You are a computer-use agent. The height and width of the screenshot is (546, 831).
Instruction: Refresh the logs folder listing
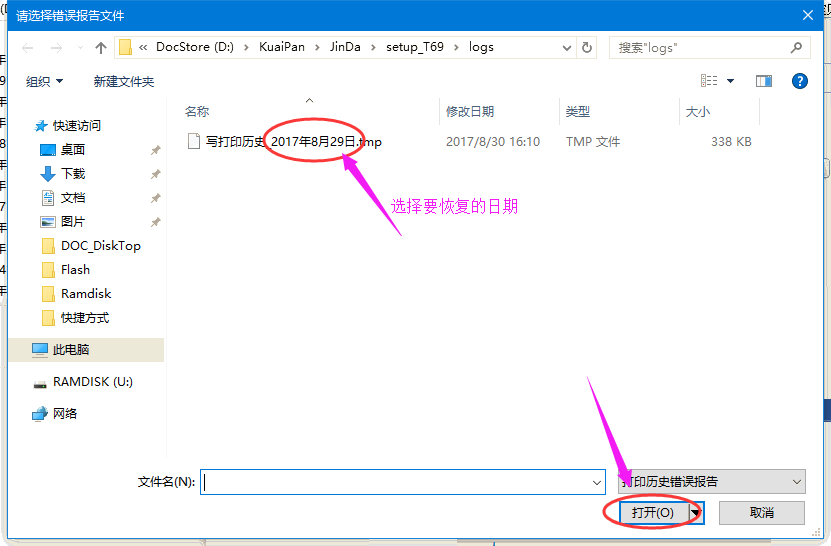coord(587,47)
